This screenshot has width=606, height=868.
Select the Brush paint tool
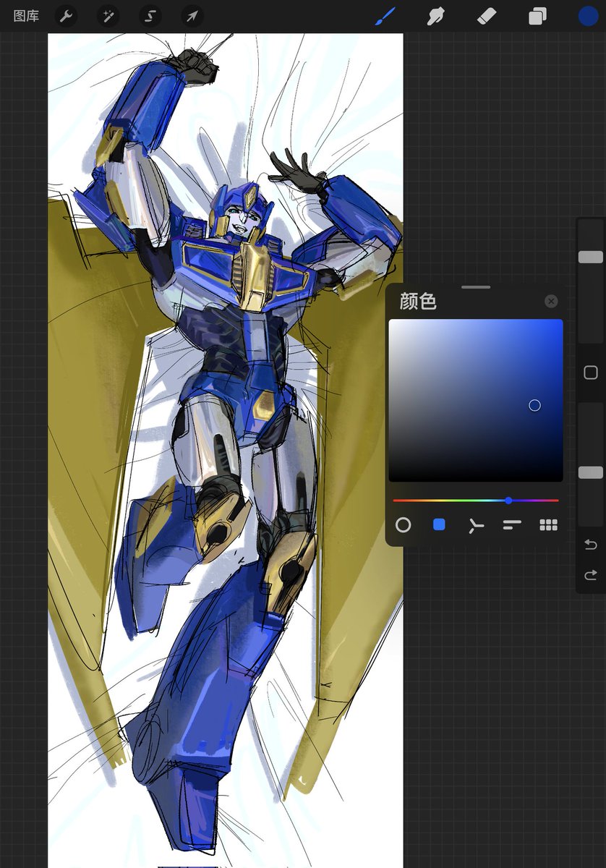385,16
